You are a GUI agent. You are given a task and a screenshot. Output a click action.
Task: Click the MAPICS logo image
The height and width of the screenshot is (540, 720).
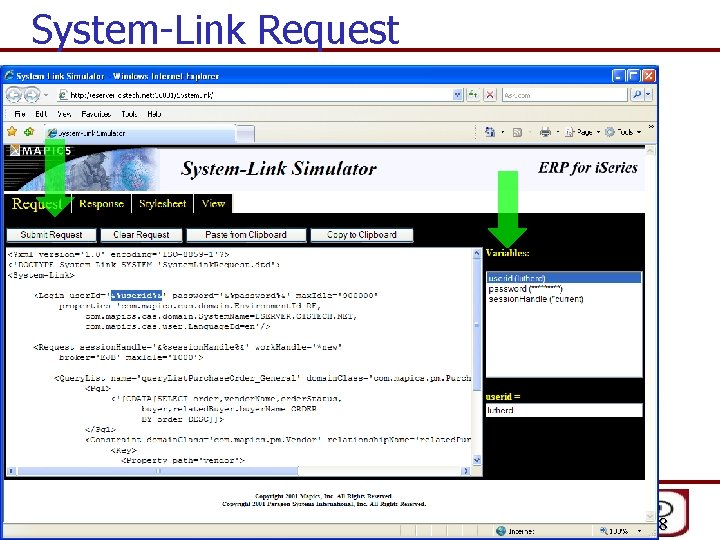[40, 151]
